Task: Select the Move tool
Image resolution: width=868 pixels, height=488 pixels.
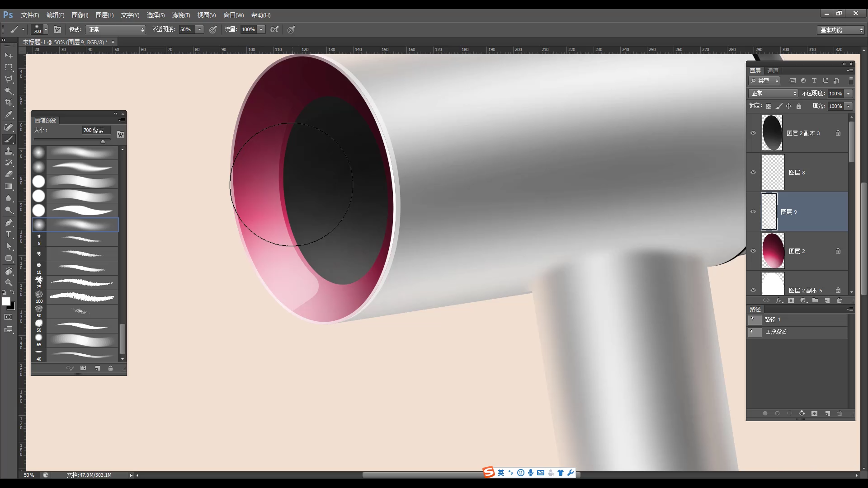Action: point(8,55)
